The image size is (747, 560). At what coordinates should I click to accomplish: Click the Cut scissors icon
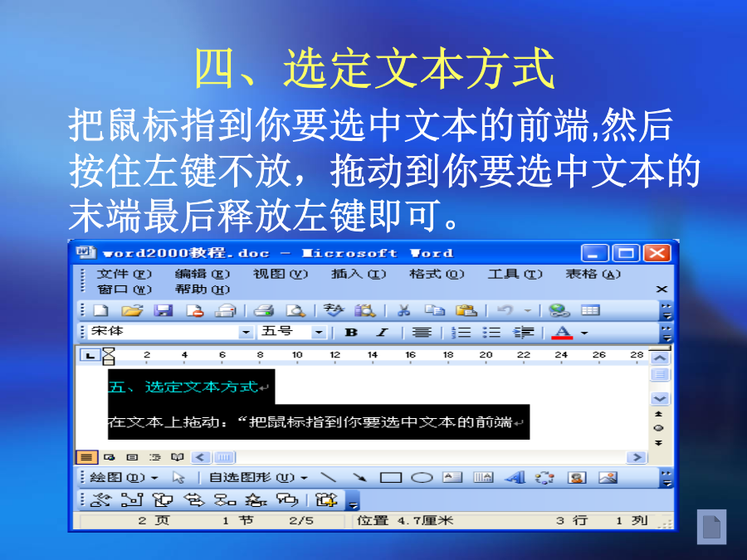403,310
